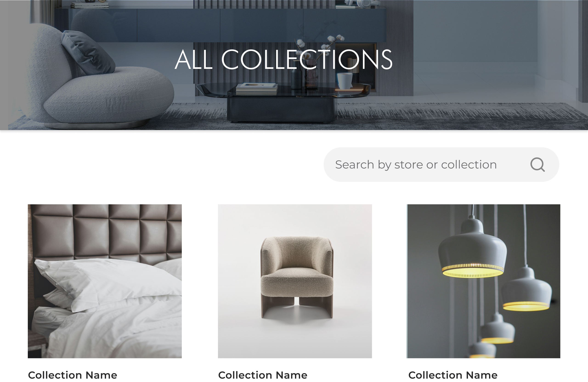The height and width of the screenshot is (382, 588).
Task: Select Collection Name under the pendant lamps
Action: coord(453,375)
